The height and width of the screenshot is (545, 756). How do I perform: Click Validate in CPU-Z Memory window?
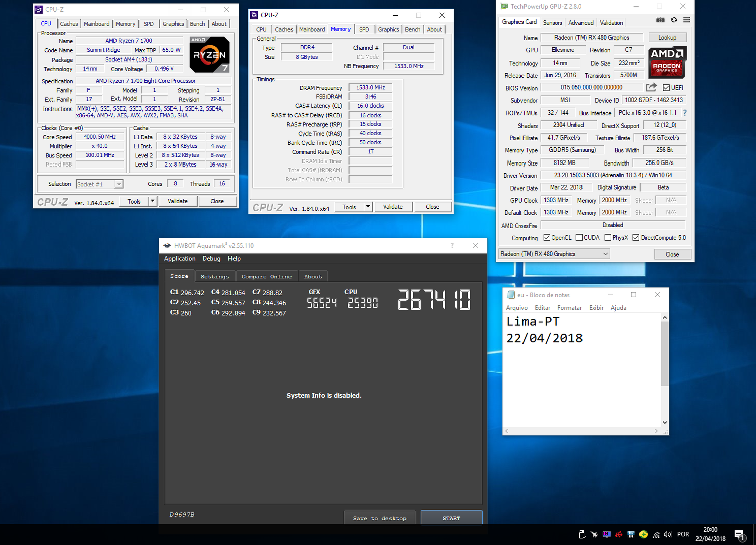click(393, 207)
